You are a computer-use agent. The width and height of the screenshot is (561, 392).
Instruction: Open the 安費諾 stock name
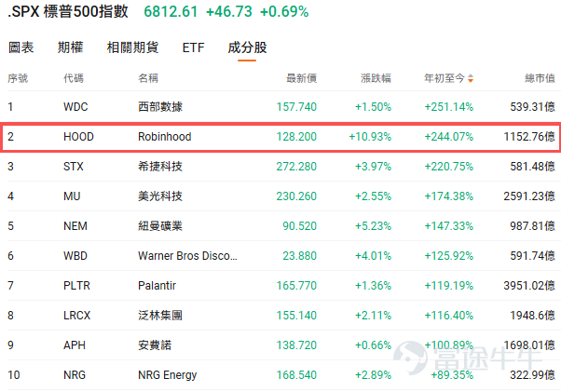[x=155, y=345]
